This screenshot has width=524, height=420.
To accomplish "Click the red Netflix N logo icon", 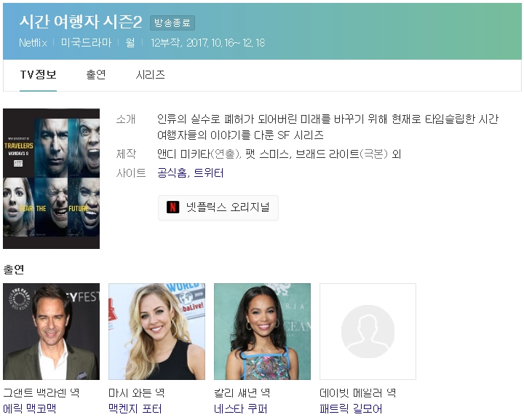I will [173, 207].
